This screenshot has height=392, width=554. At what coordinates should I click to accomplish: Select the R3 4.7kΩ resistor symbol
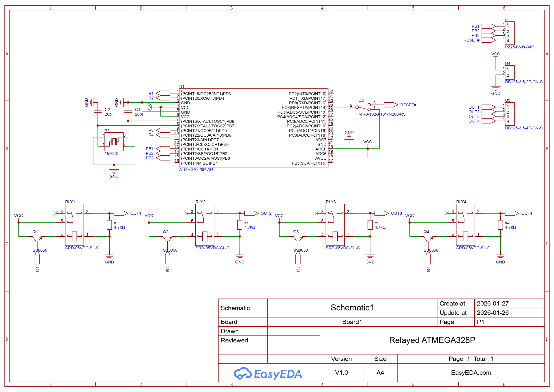click(370, 225)
